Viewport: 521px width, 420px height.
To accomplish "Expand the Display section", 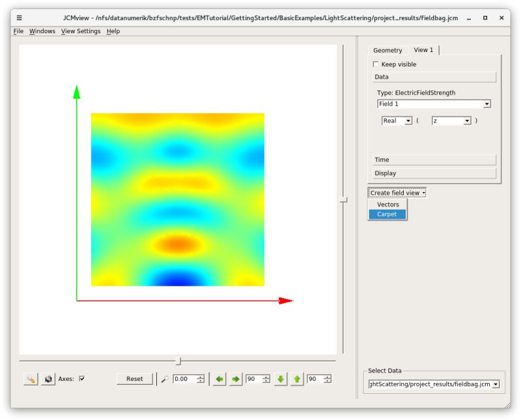I will [434, 173].
